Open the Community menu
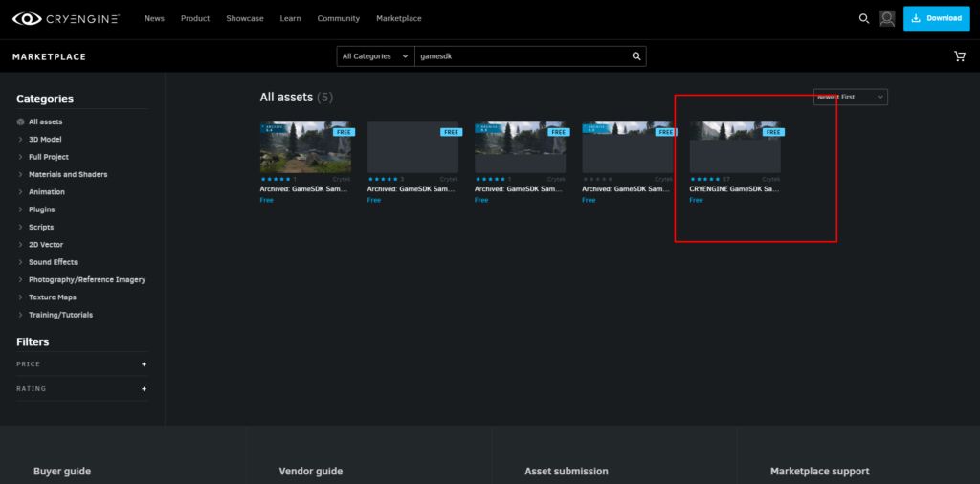The height and width of the screenshot is (484, 980). (338, 19)
